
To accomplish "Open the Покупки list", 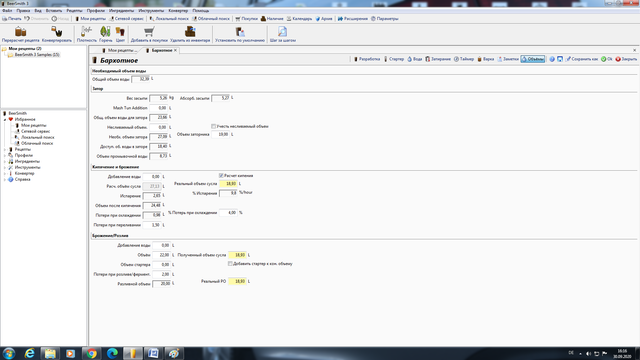I will pos(247,19).
